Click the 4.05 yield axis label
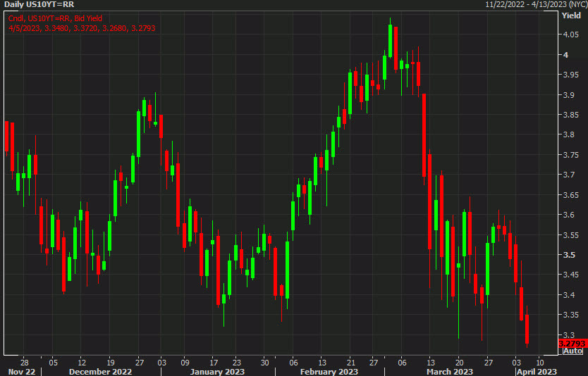Screen dimensions: 588x376 coord(571,35)
